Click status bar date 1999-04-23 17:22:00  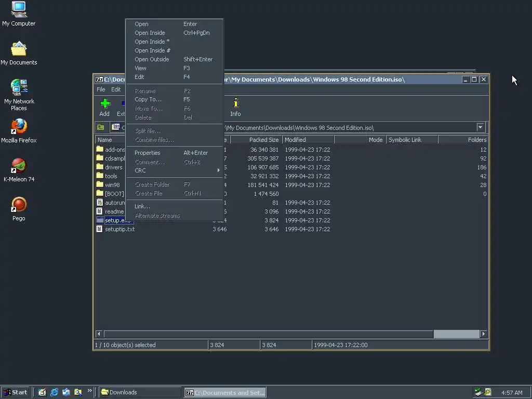[341, 345]
